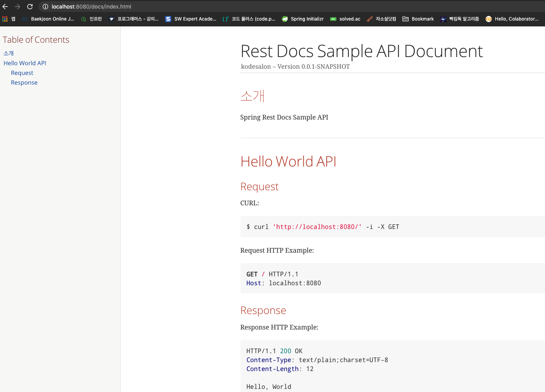This screenshot has height=392, width=545.
Task: Open the 빡킹독 알고리즘 bookmark
Action: tap(460, 19)
